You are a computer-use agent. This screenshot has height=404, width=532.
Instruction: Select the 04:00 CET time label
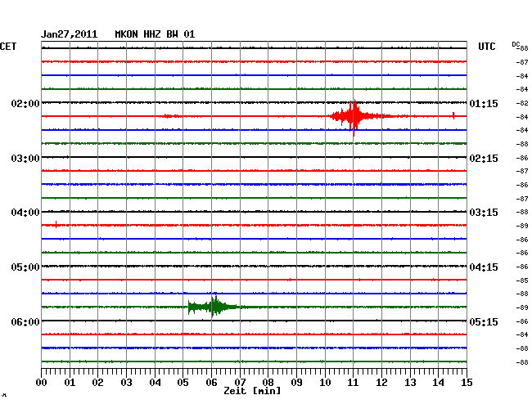[25, 213]
